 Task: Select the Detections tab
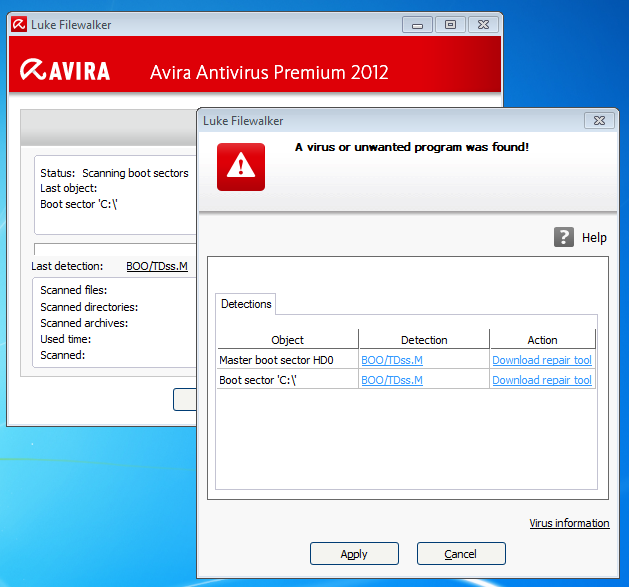click(246, 304)
